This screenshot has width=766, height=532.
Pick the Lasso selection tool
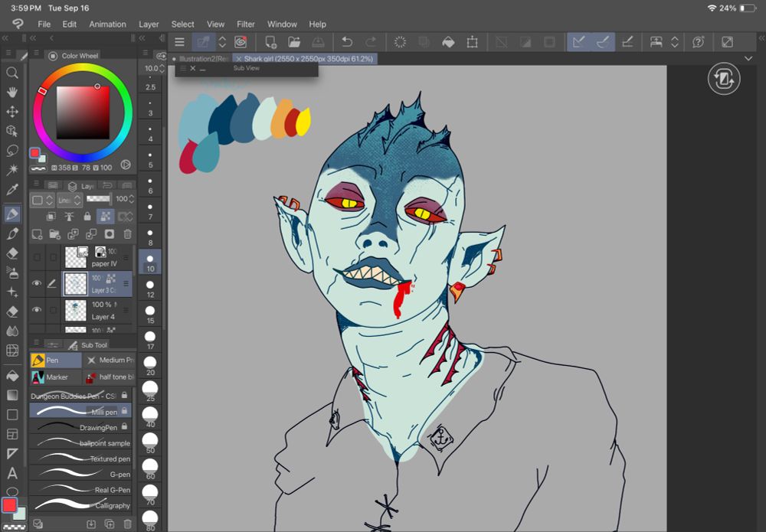(x=12, y=150)
